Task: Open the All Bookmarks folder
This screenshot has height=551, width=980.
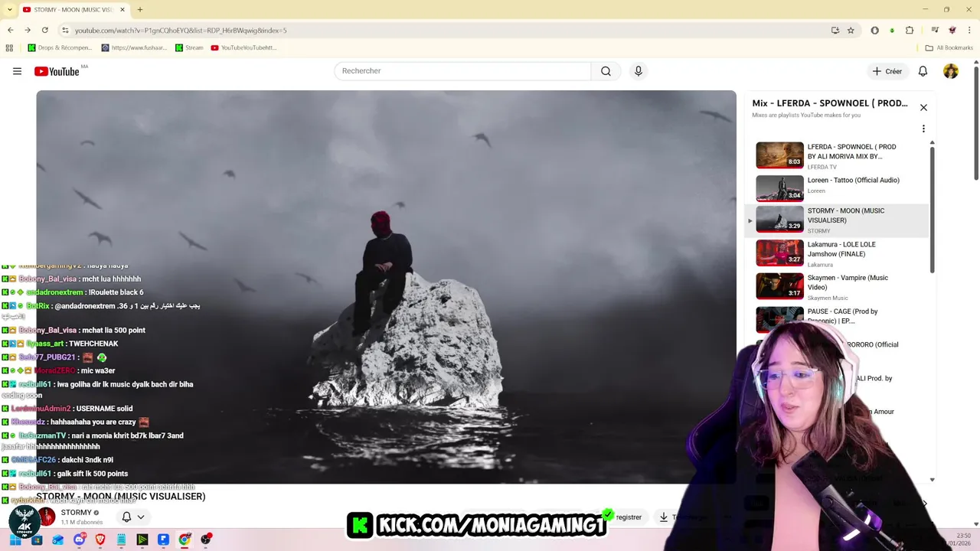Action: (x=949, y=47)
